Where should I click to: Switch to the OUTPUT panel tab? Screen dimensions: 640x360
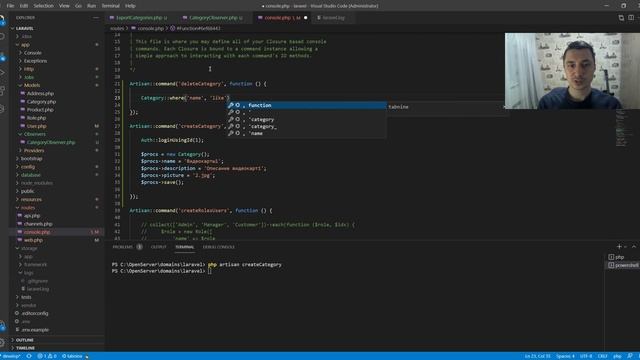pos(158,247)
